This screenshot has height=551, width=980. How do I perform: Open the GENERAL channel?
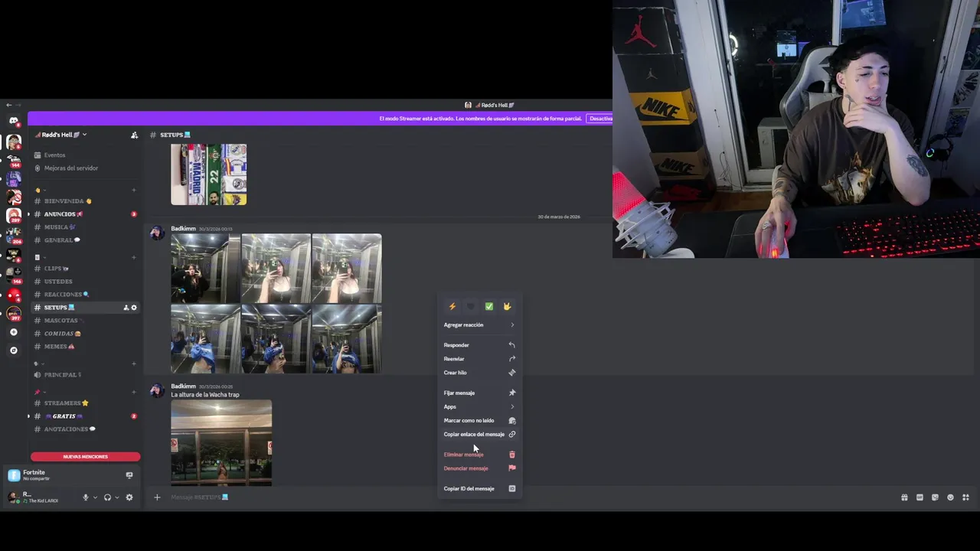point(85,240)
